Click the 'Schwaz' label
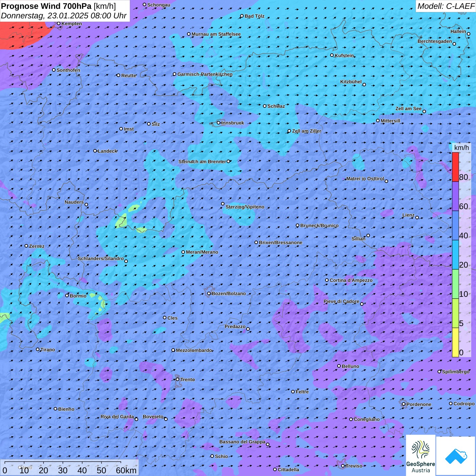 (276, 106)
